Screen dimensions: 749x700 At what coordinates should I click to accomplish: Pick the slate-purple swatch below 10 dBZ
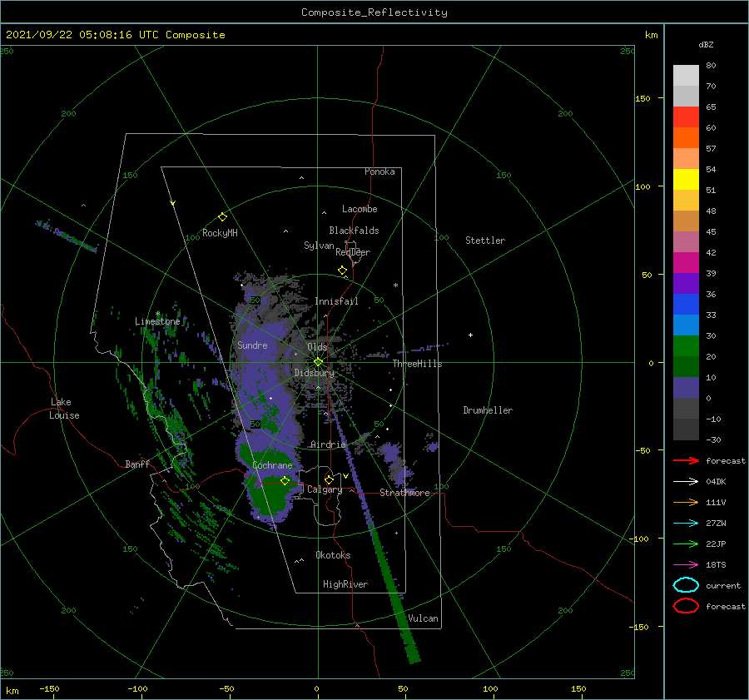[x=686, y=388]
